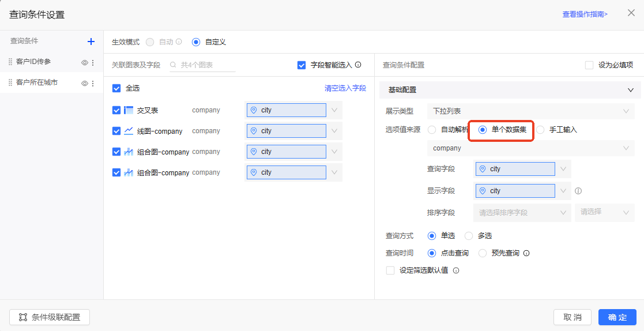Click info icon next to 预先查询
Screen dimensions: 644x331
[x=526, y=253]
